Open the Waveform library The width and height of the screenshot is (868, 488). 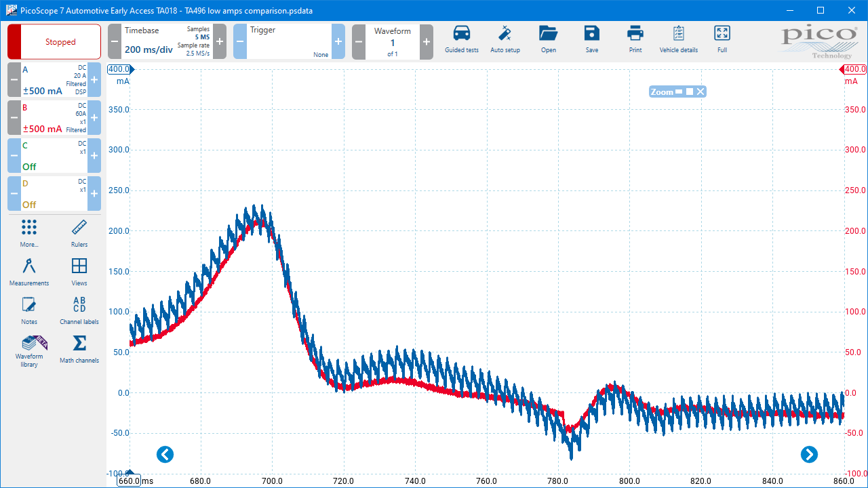pyautogui.click(x=29, y=350)
